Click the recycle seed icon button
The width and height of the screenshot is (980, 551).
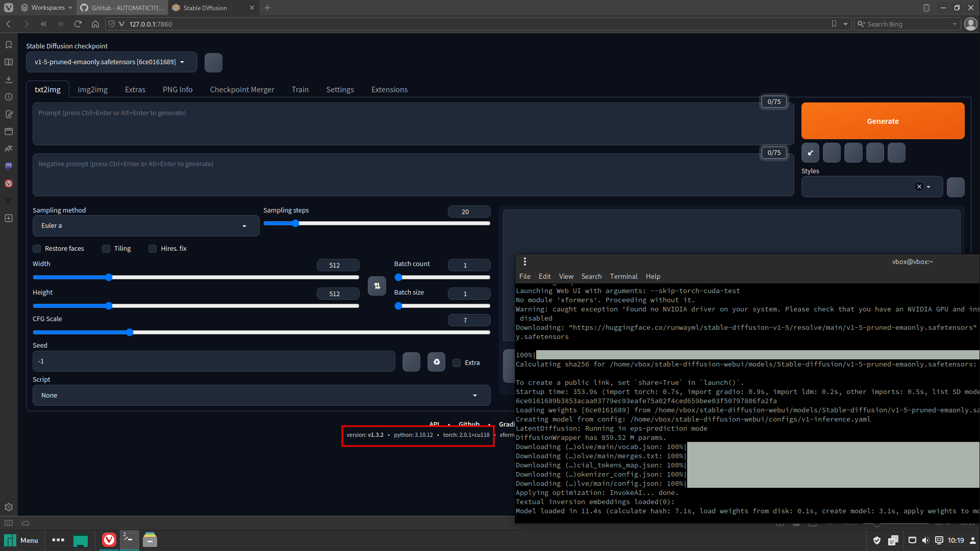click(436, 362)
